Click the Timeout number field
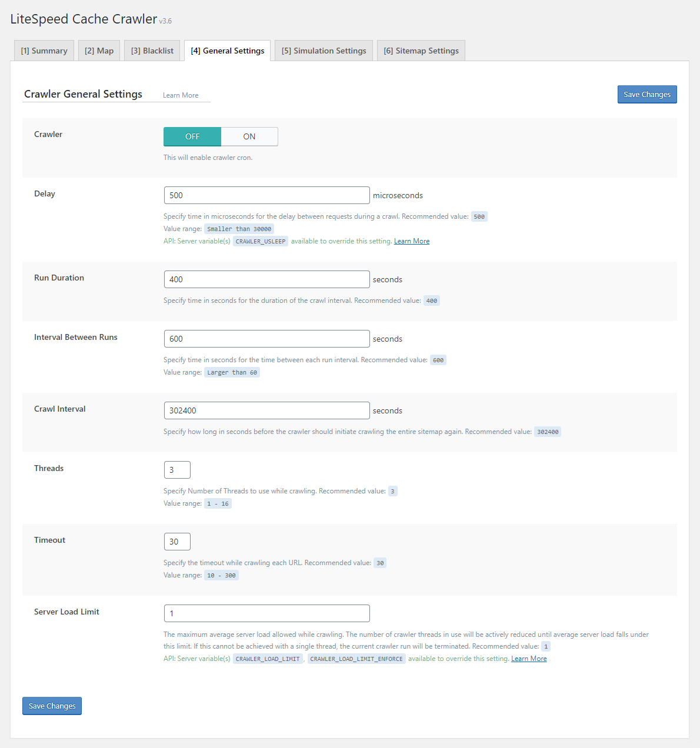The width and height of the screenshot is (700, 748). pyautogui.click(x=177, y=542)
